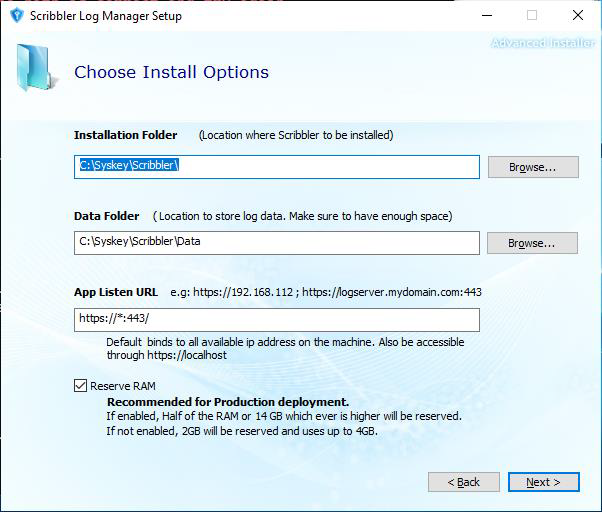This screenshot has height=512, width=602.
Task: Click the Scribbler Log Manager Setup title text
Action: tap(106, 16)
